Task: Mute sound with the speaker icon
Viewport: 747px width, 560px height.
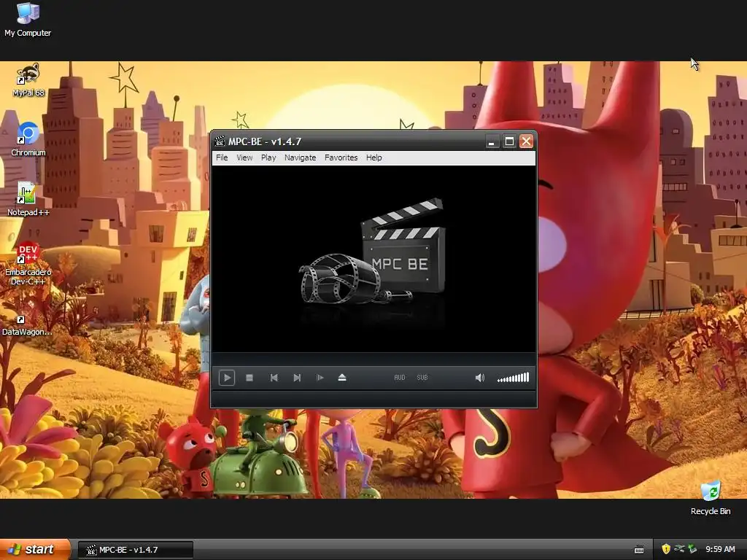Action: point(480,378)
